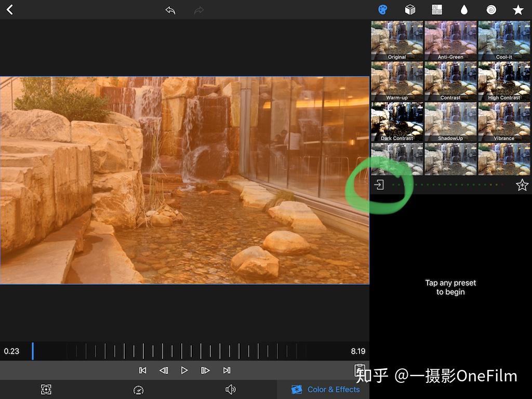This screenshot has height=399, width=532.
Task: Open the LUT cube effects category
Action: point(410,10)
